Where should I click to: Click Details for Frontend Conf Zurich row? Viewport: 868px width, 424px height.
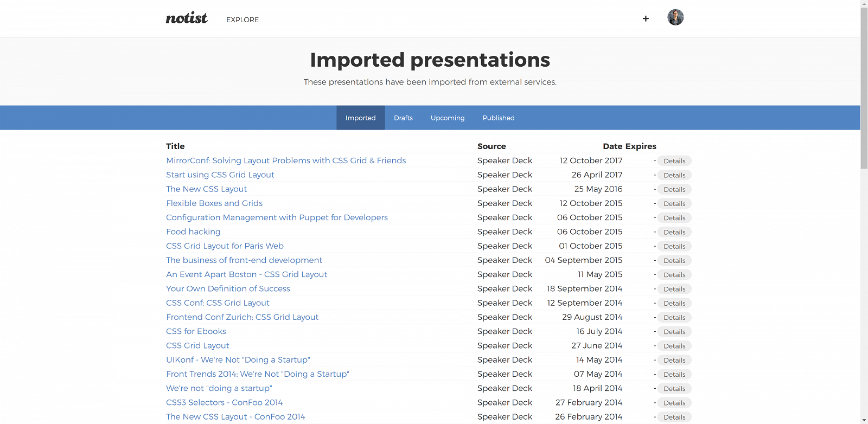tap(674, 318)
